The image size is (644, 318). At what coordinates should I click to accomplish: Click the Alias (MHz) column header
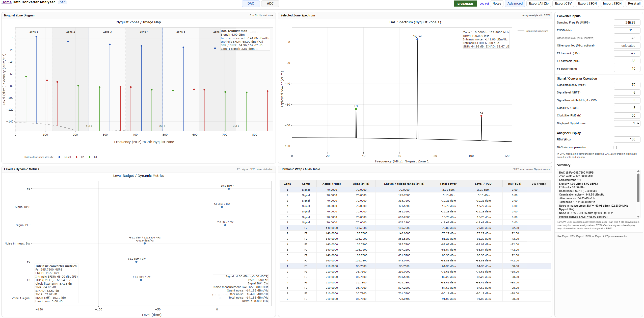pos(361,184)
